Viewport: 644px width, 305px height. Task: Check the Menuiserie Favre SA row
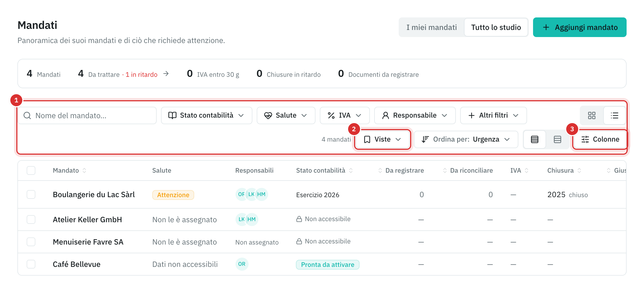31,242
